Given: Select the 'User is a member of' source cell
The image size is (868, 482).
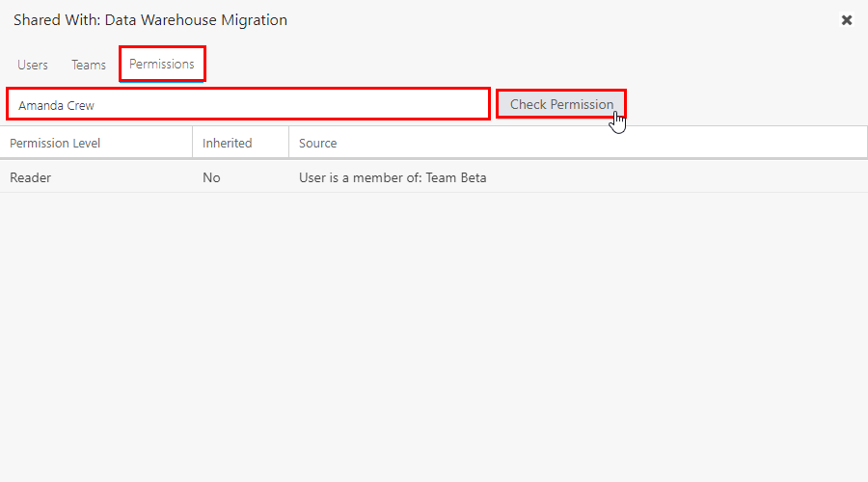Looking at the screenshot, I should click(393, 177).
